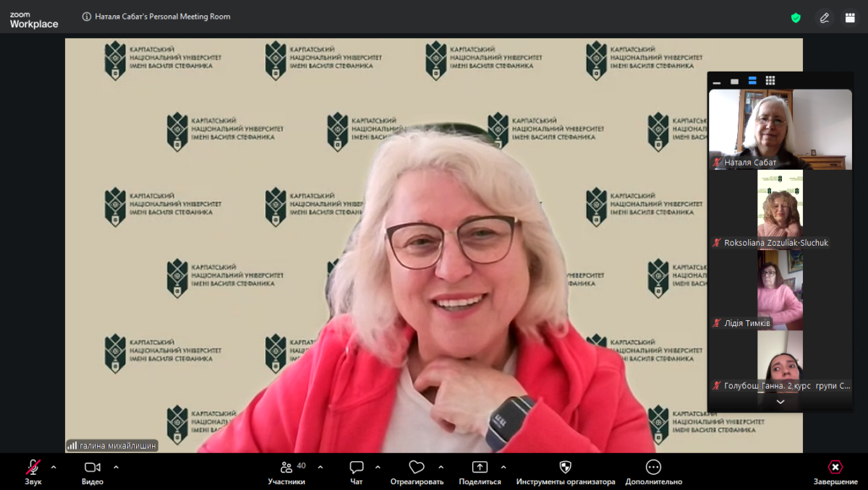This screenshot has width=868, height=490.
Task: Expand audio options arrow next to Звук
Action: (x=54, y=467)
